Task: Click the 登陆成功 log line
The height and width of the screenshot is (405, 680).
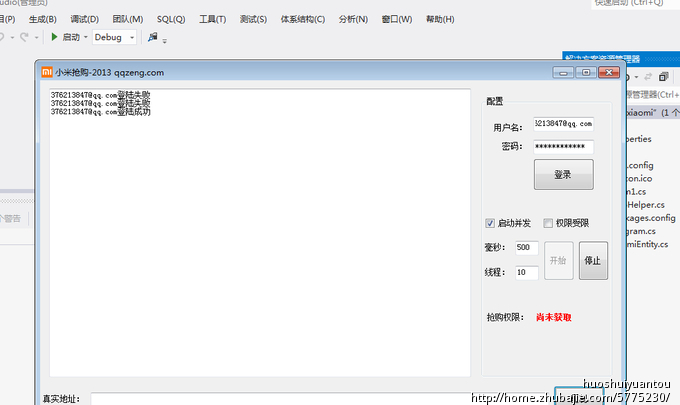Action: click(x=101, y=112)
